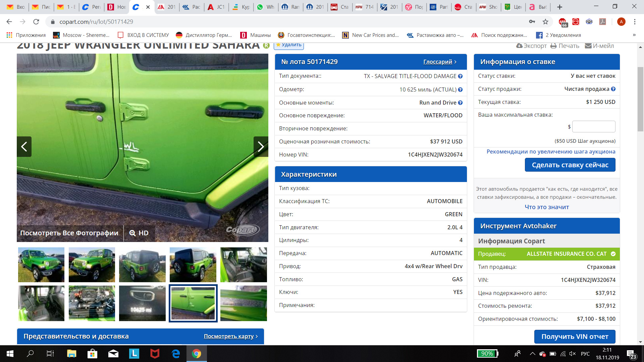This screenshot has width=644, height=362.
Task: Click help icon next to odometer value
Action: [460, 89]
